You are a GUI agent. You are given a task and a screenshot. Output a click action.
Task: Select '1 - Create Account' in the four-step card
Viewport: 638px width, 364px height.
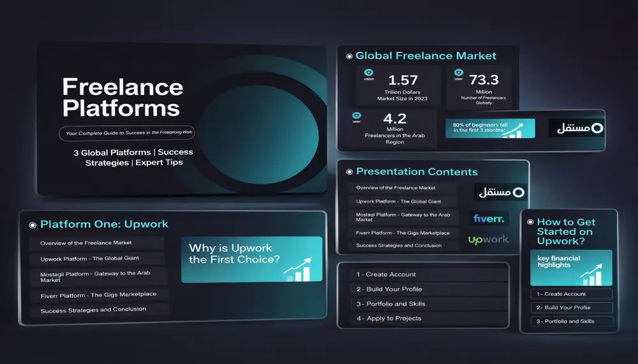tap(429, 275)
